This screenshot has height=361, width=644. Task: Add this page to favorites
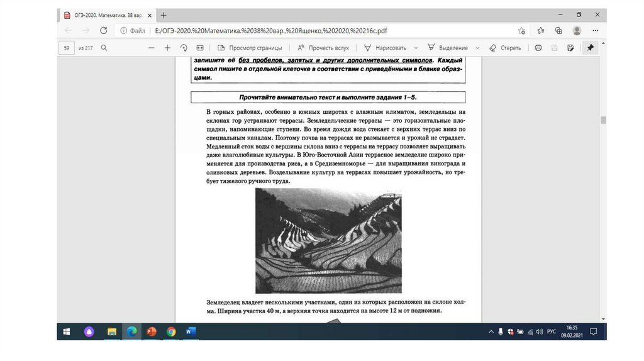click(521, 31)
